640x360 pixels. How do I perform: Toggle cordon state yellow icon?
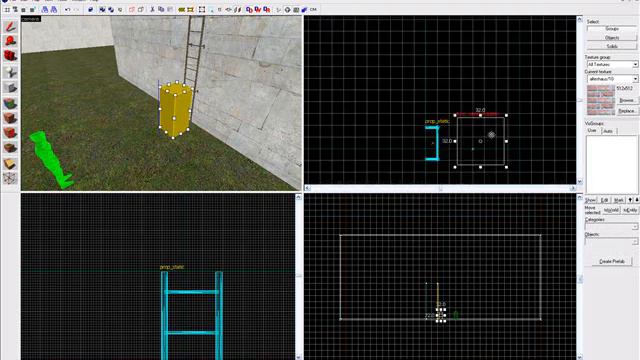pyautogui.click(x=182, y=9)
